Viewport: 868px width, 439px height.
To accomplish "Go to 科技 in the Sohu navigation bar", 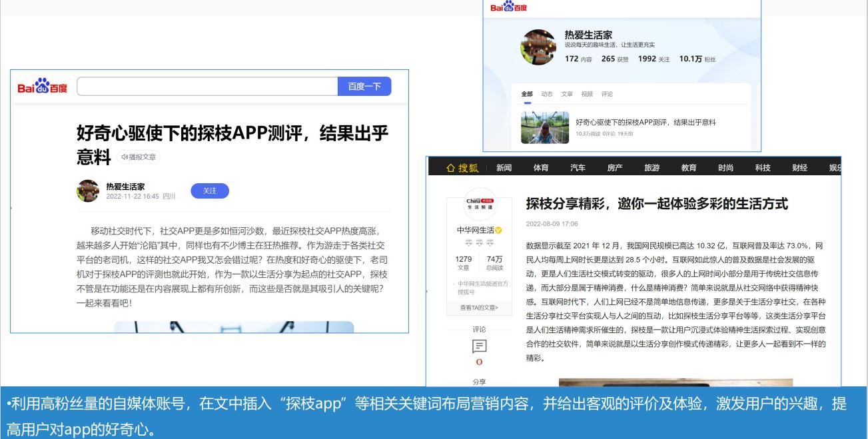I will 763,168.
